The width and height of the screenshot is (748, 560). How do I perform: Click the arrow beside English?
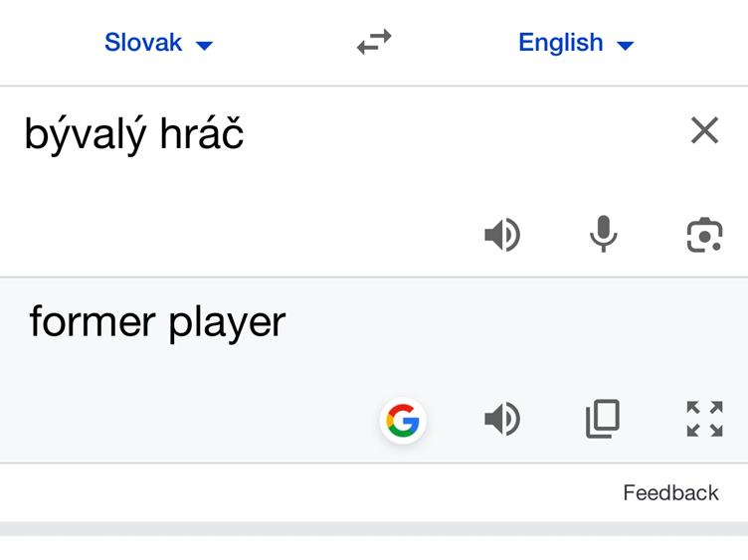(x=626, y=46)
